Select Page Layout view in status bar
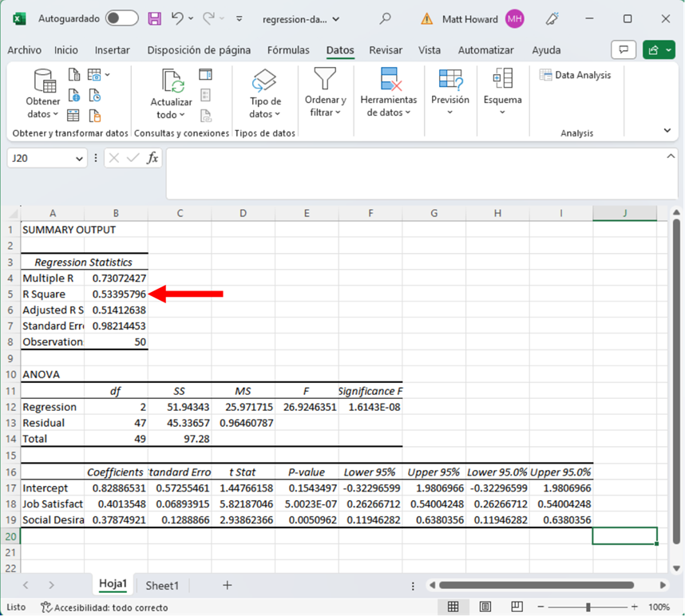Image resolution: width=685 pixels, height=616 pixels. (485, 607)
